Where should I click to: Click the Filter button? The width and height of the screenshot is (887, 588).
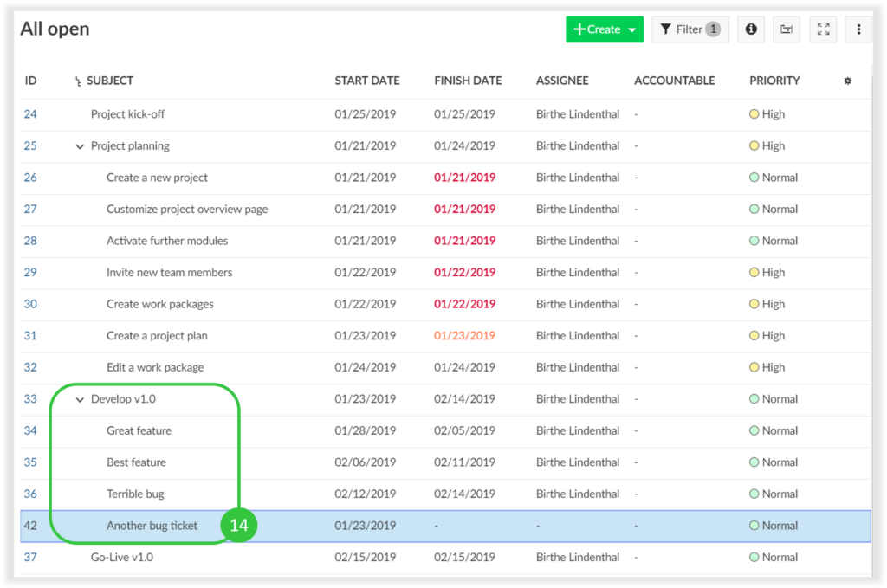click(x=690, y=29)
